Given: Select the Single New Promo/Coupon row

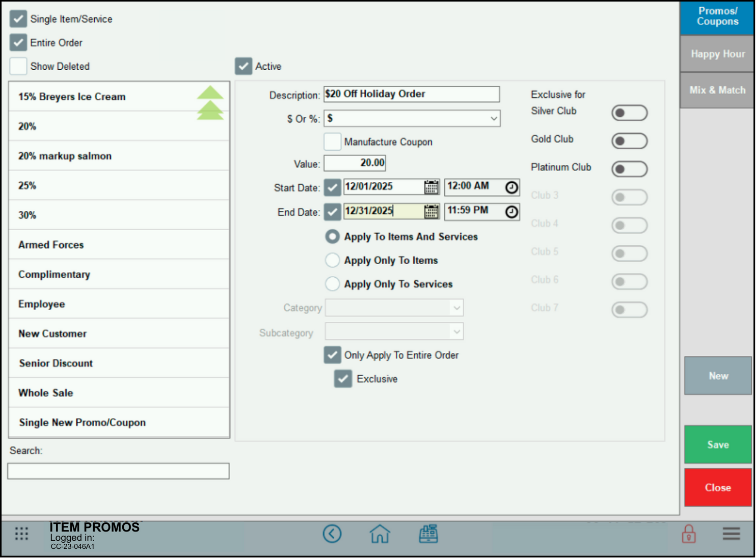Looking at the screenshot, I should [x=119, y=423].
